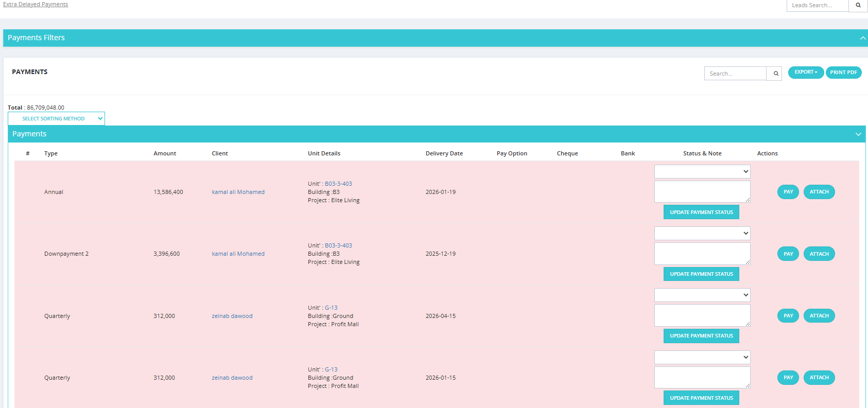Click the Annual type cell
The height and width of the screenshot is (408, 868).
coord(54,192)
